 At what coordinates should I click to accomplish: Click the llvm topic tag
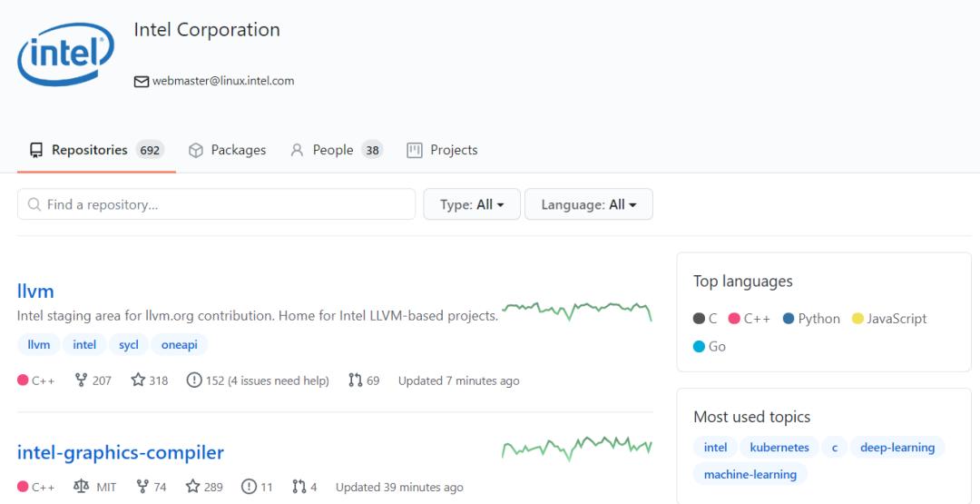tap(39, 344)
